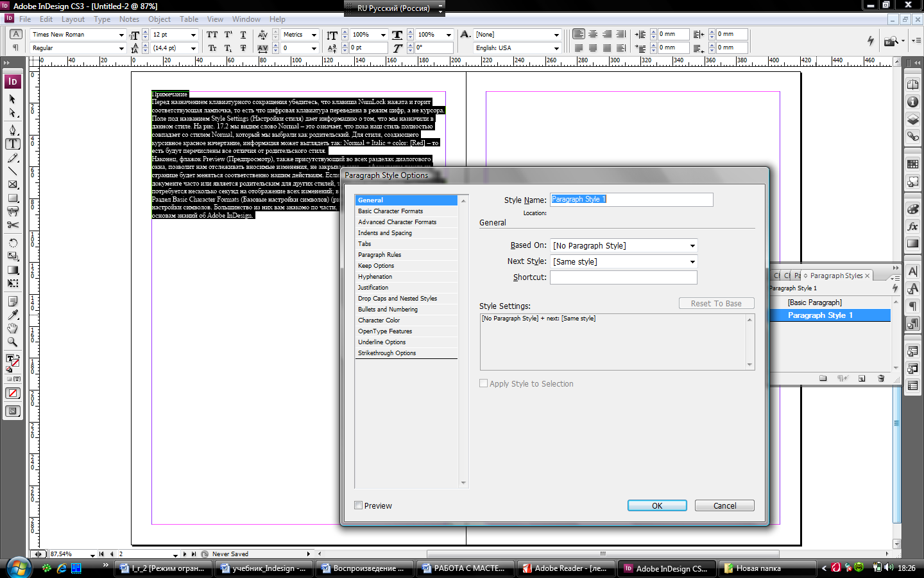The width and height of the screenshot is (924, 578).
Task: Click the Reset To Base button
Action: [x=716, y=303]
